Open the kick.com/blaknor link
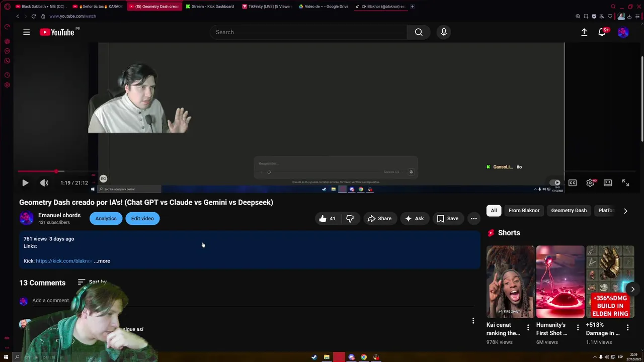Image resolution: width=644 pixels, height=362 pixels. click(64, 261)
